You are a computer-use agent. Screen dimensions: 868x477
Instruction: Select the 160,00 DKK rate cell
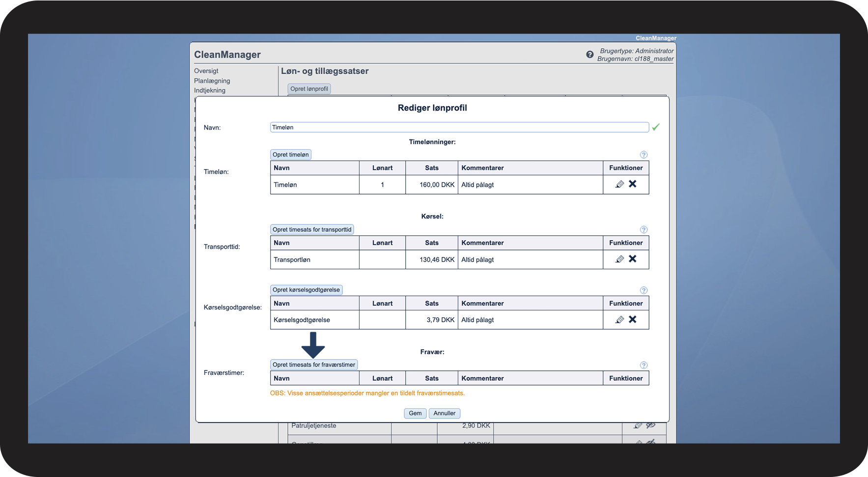pos(432,185)
